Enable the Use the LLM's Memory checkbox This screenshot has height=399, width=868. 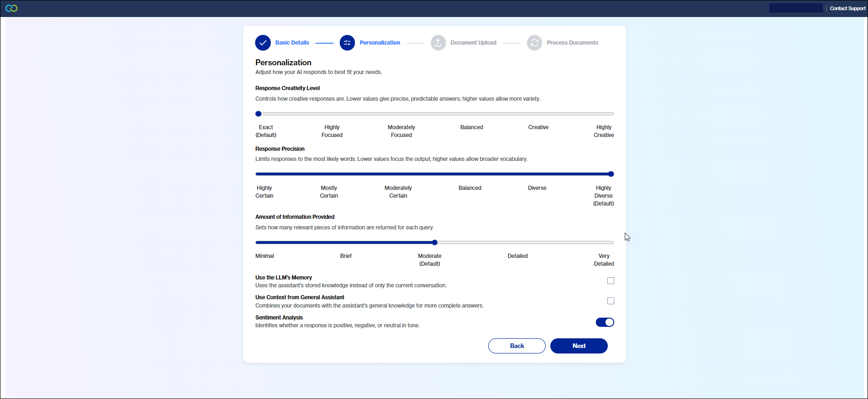click(611, 281)
